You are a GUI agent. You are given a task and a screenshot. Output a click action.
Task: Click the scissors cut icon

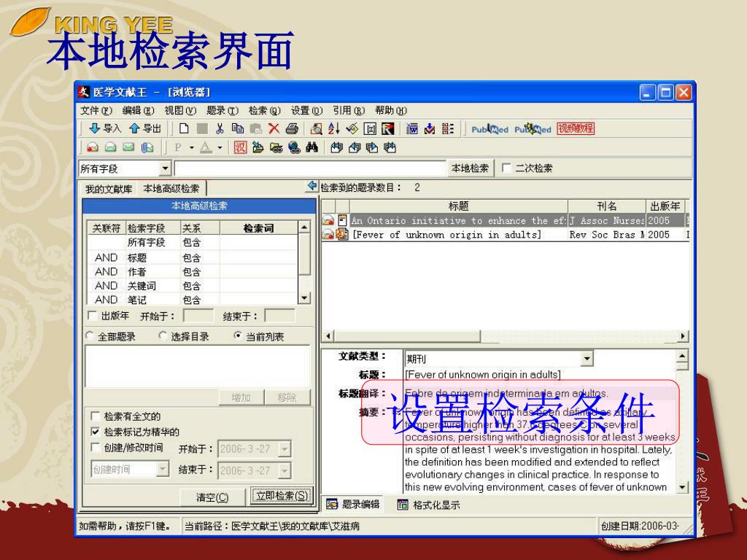coord(220,128)
